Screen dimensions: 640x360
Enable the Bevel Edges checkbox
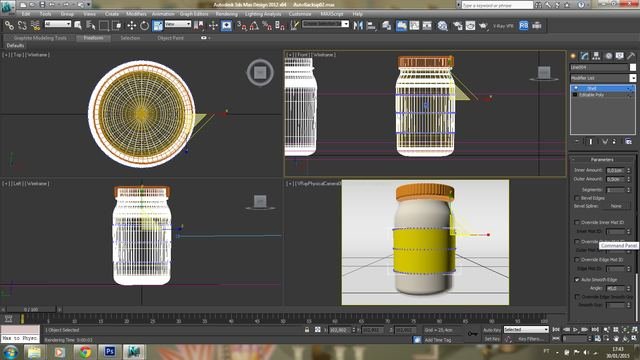577,198
